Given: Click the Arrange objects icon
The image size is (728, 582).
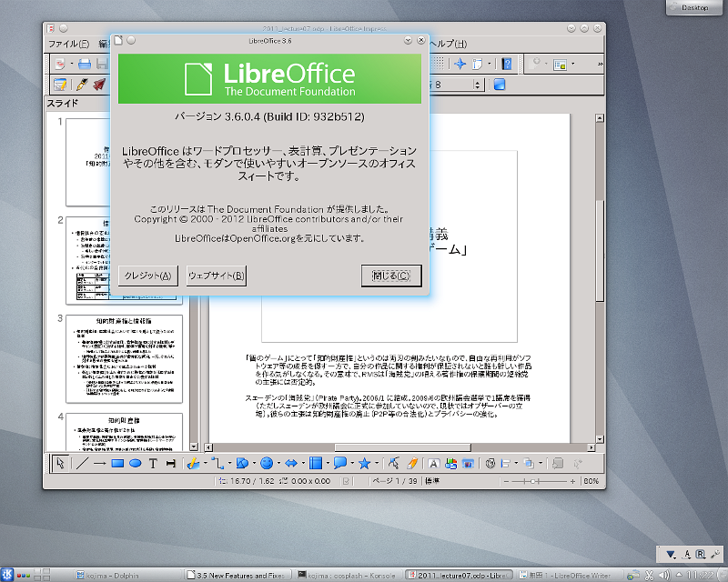Looking at the screenshot, I should [529, 463].
